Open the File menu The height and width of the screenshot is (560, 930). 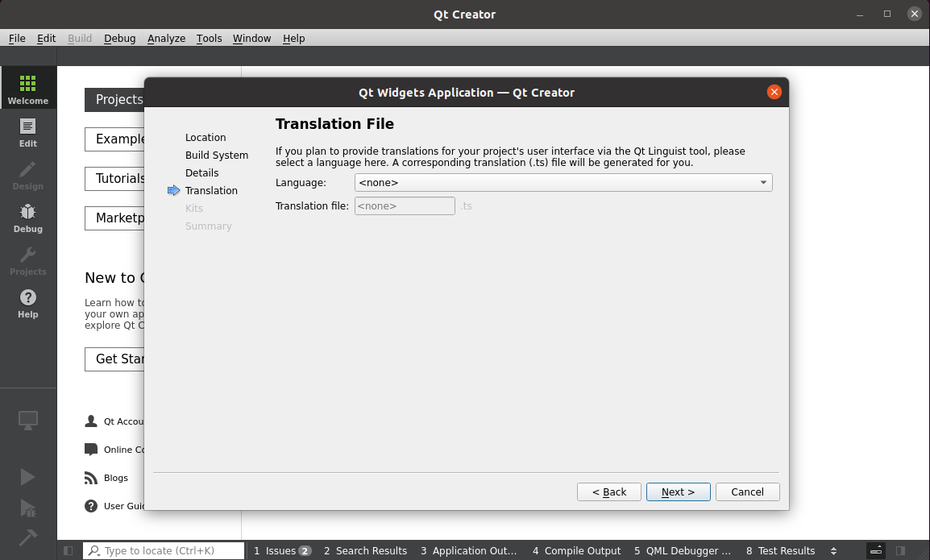pos(17,38)
